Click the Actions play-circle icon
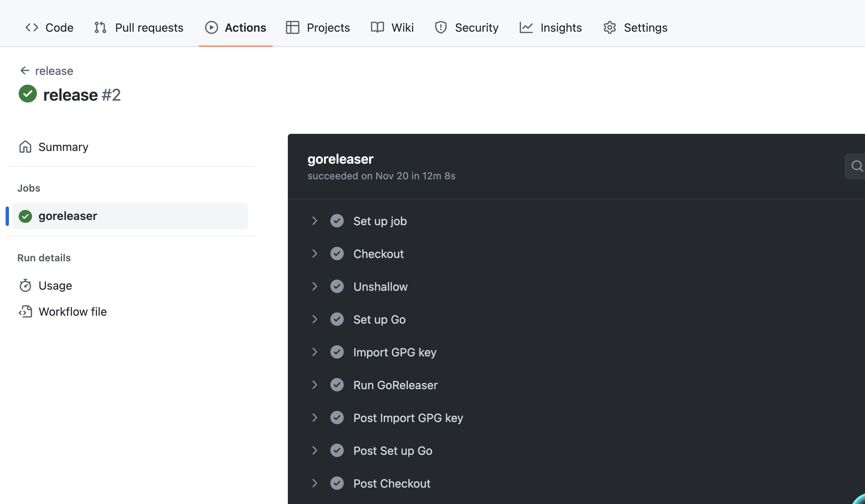865x504 pixels. [211, 28]
